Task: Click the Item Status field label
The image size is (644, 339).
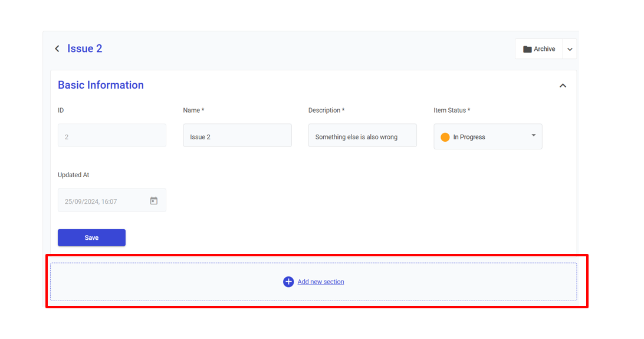Action: pyautogui.click(x=451, y=110)
